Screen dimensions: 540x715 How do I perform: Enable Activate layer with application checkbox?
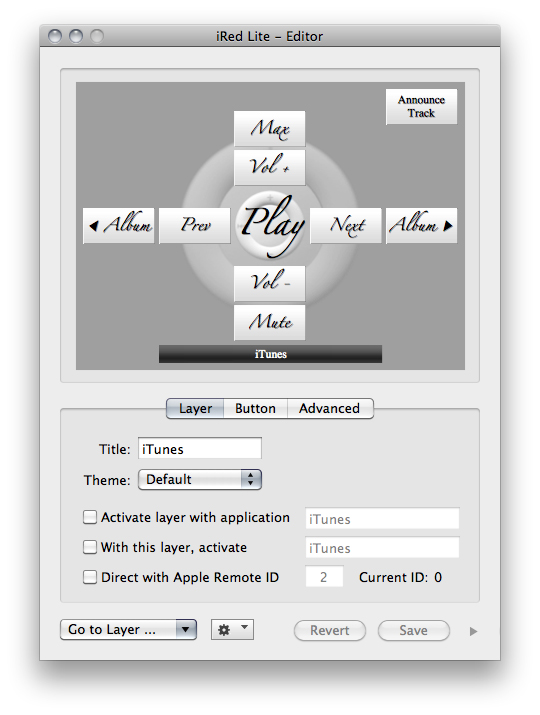(90, 518)
